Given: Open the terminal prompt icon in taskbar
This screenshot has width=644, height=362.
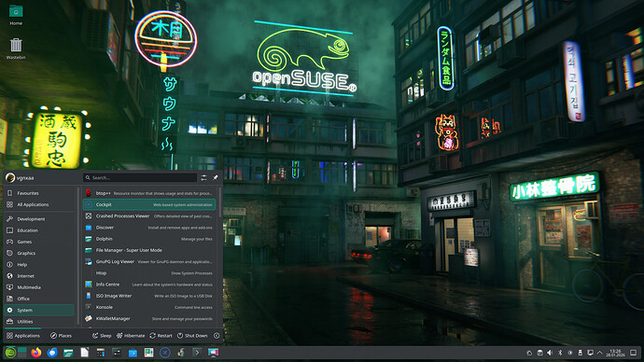Looking at the screenshot, I should [197, 353].
